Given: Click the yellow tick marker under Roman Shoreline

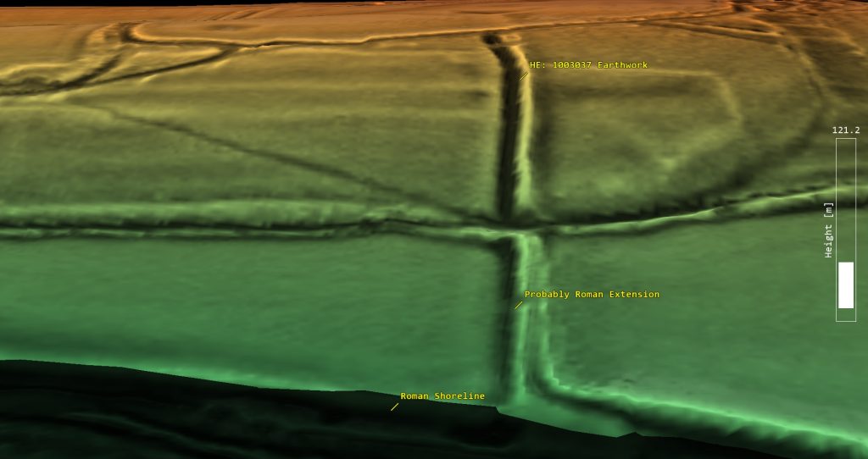Looking at the screenshot, I should pyautogui.click(x=394, y=407).
